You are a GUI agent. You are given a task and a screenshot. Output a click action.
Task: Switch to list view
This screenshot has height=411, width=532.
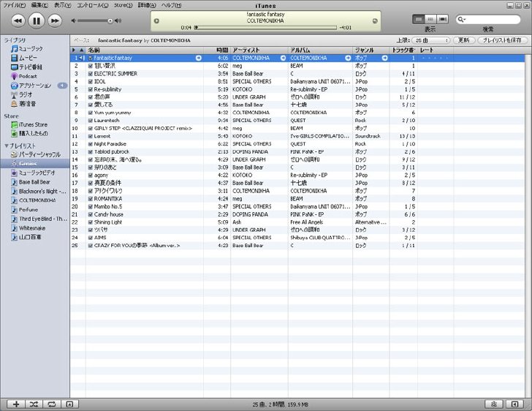419,19
